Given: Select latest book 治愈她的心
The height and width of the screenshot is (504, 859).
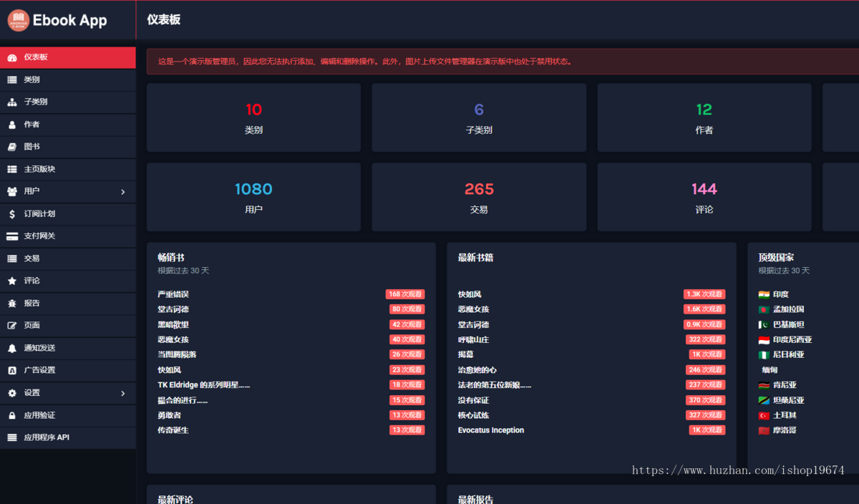Looking at the screenshot, I should click(477, 370).
